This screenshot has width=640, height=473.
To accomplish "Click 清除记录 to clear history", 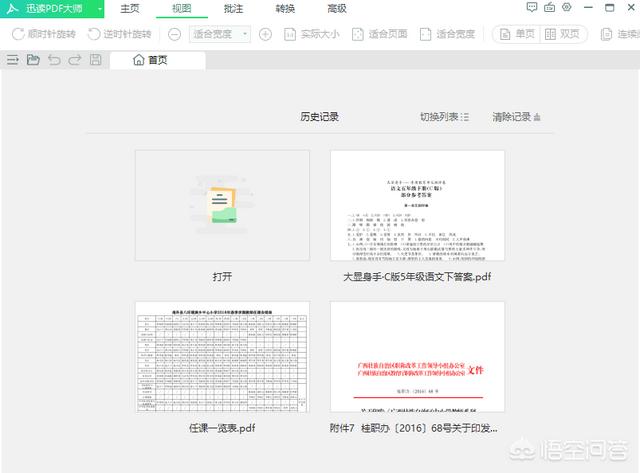I will [x=516, y=117].
